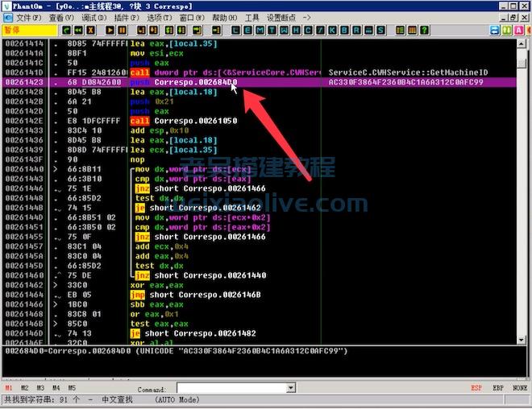Open the 调试(D) debug menu
This screenshot has width=532, height=409.
click(x=93, y=17)
